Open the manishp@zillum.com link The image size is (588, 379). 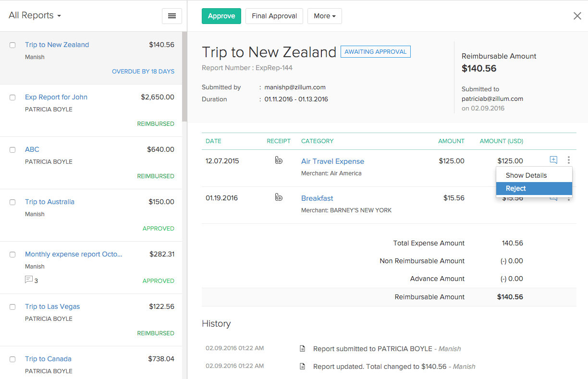click(294, 87)
